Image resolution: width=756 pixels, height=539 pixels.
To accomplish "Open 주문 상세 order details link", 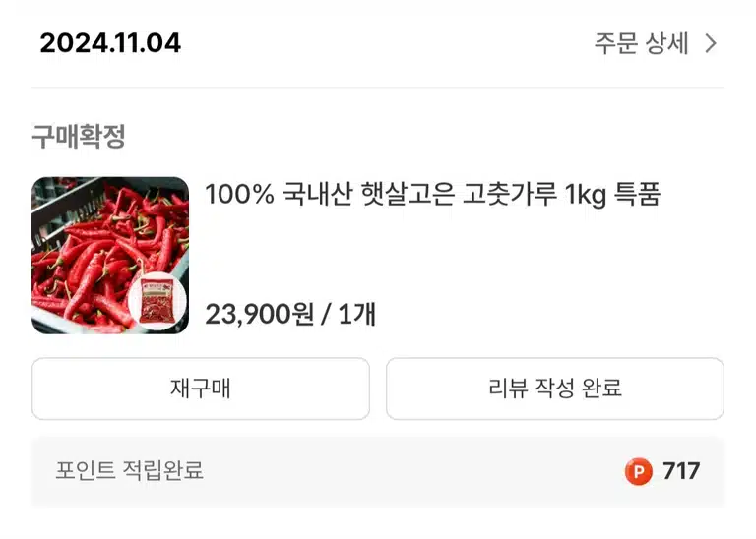I will (x=656, y=44).
